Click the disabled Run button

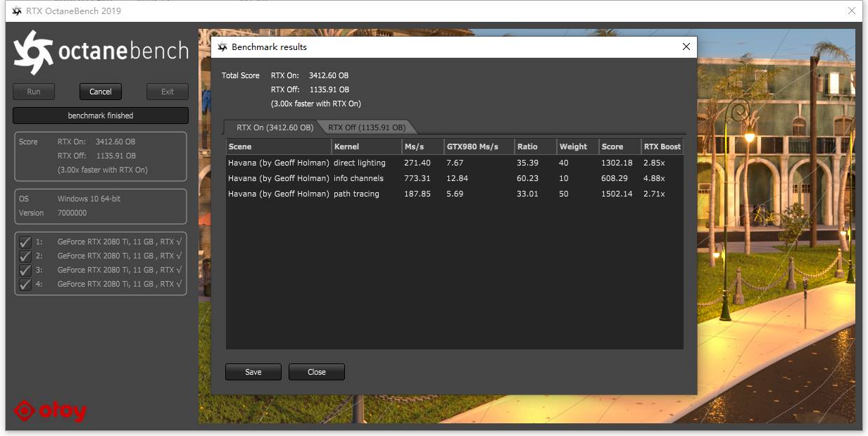pyautogui.click(x=34, y=92)
